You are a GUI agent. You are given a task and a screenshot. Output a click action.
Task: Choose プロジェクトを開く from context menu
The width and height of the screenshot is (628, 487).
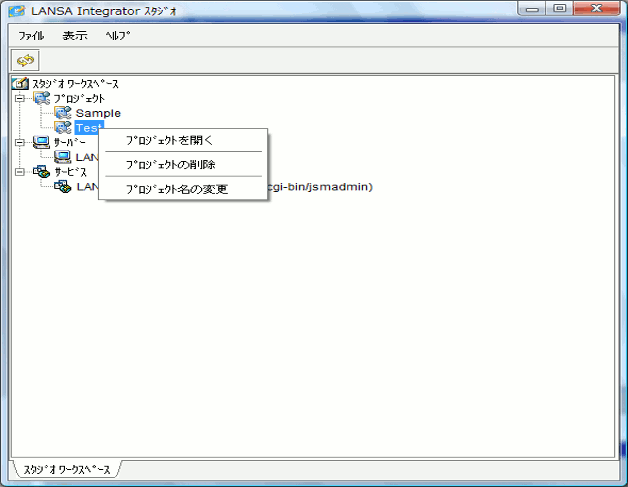point(183,141)
